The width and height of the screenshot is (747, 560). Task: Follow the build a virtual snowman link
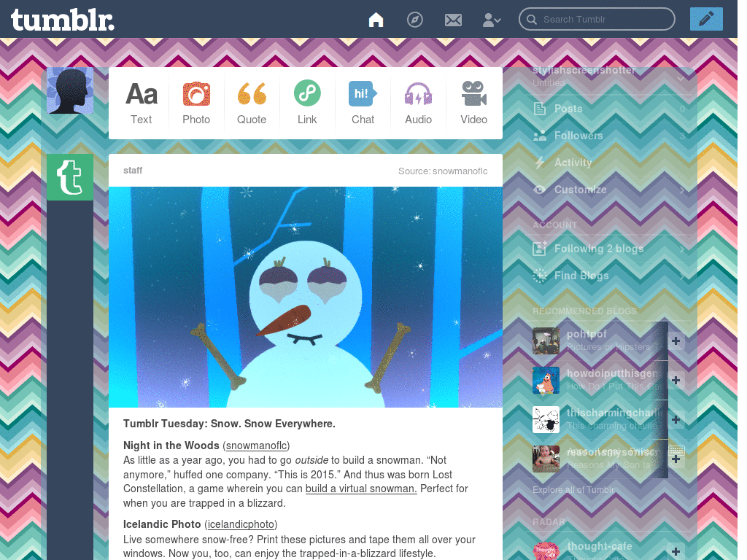pos(361,489)
